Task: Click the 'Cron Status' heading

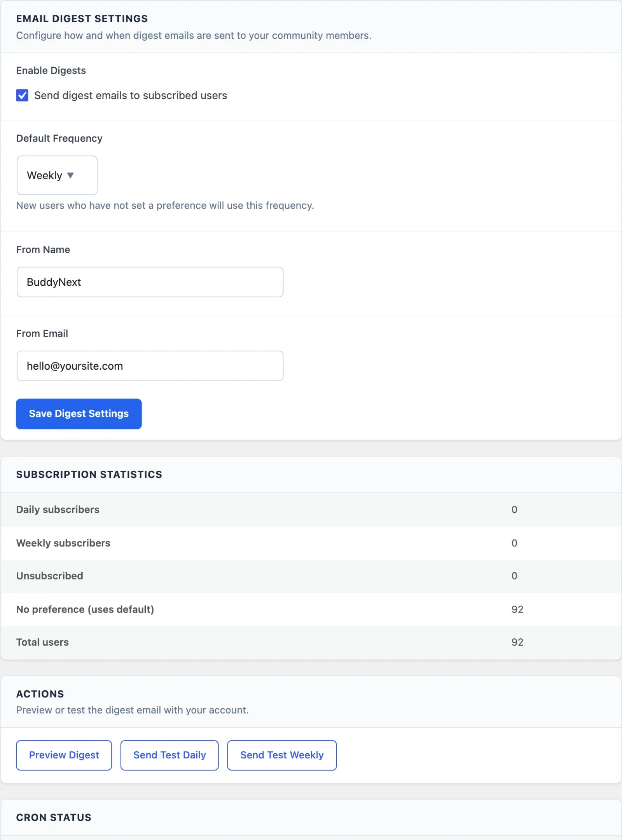Action: point(54,817)
